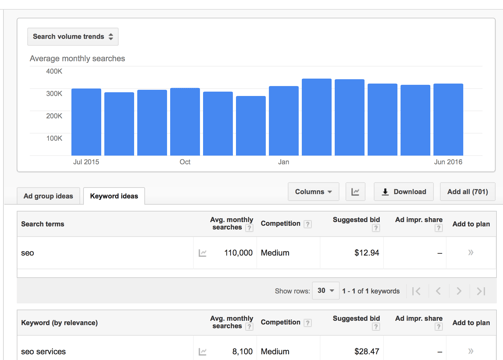Screen dimensions: 503x360
Task: Open Search volume trends dropdown
Action: (x=73, y=37)
